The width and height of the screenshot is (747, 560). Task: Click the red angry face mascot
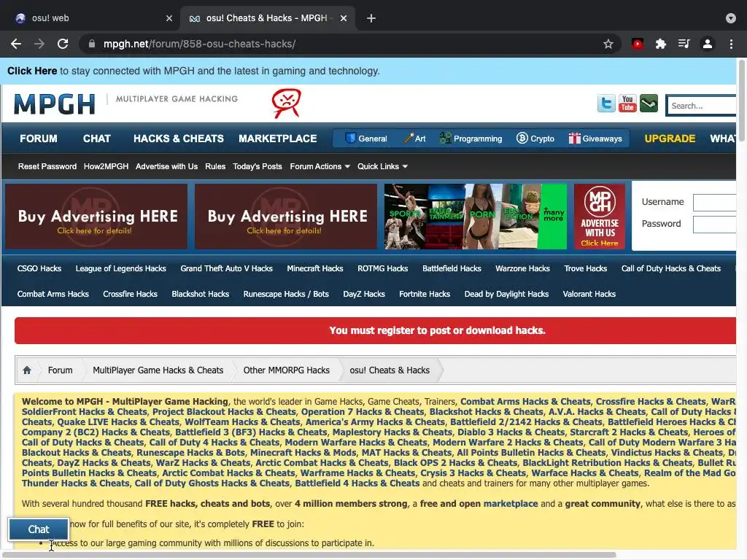coord(286,104)
